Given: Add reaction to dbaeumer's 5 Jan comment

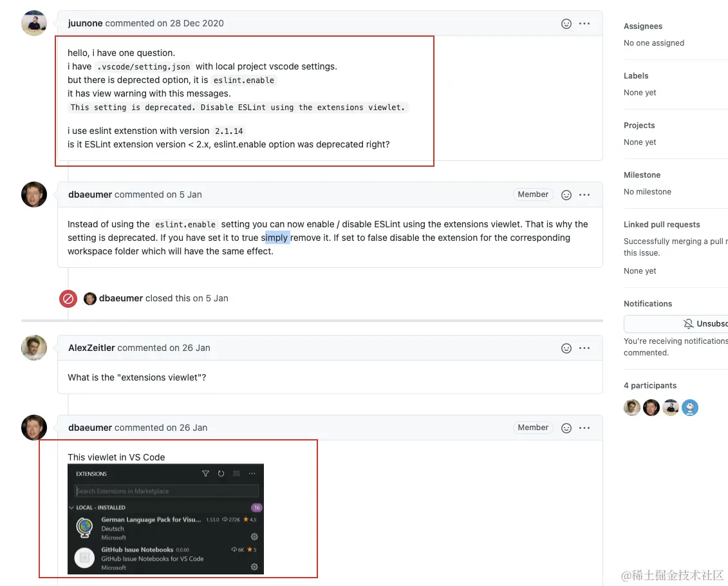Looking at the screenshot, I should 566,195.
